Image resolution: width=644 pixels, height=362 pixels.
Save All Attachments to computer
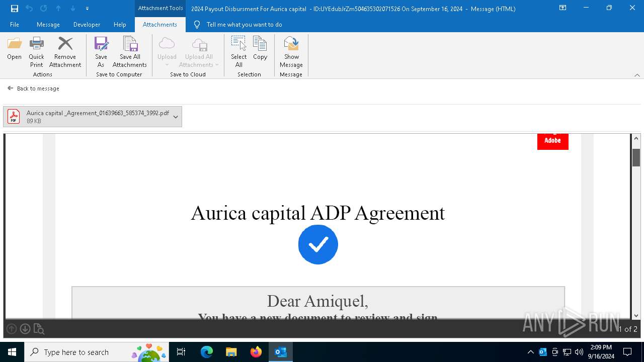coord(130,52)
